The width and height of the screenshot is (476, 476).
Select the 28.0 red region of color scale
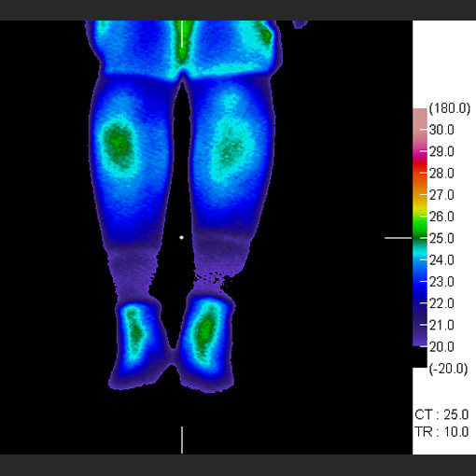pos(420,173)
